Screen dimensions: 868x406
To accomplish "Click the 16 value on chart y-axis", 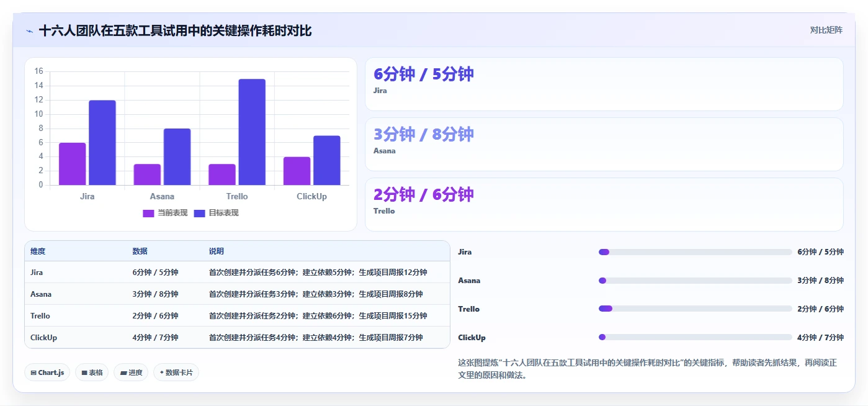I will [38, 71].
